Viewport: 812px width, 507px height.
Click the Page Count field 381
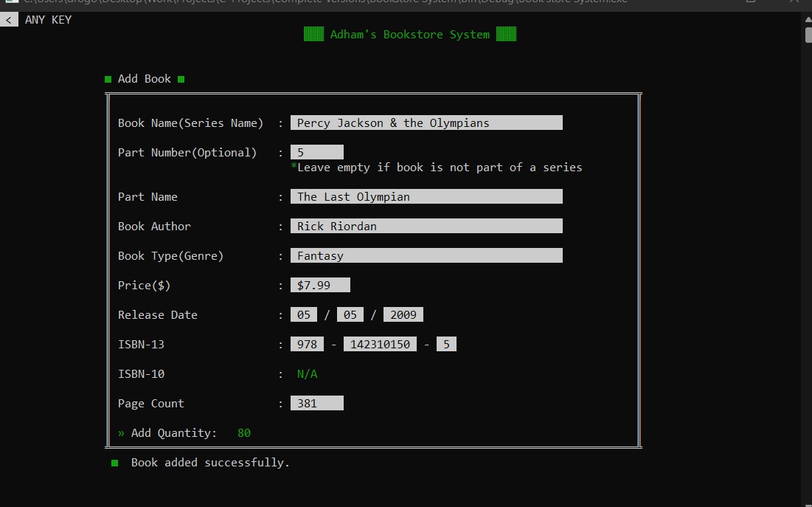tap(317, 404)
